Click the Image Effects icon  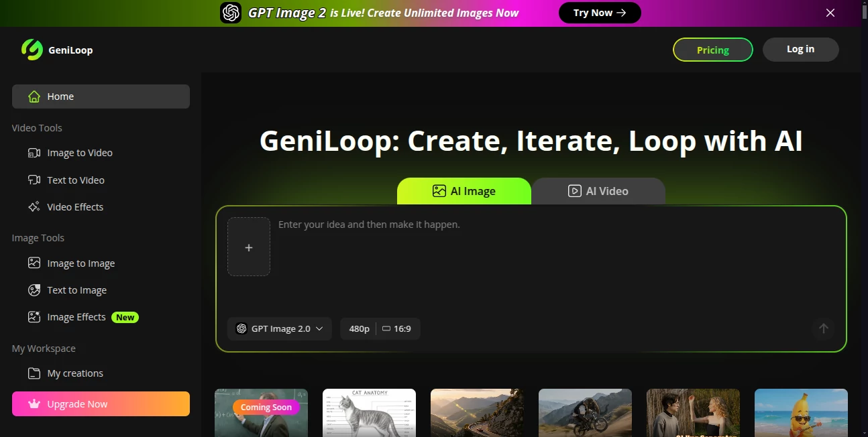coord(34,317)
